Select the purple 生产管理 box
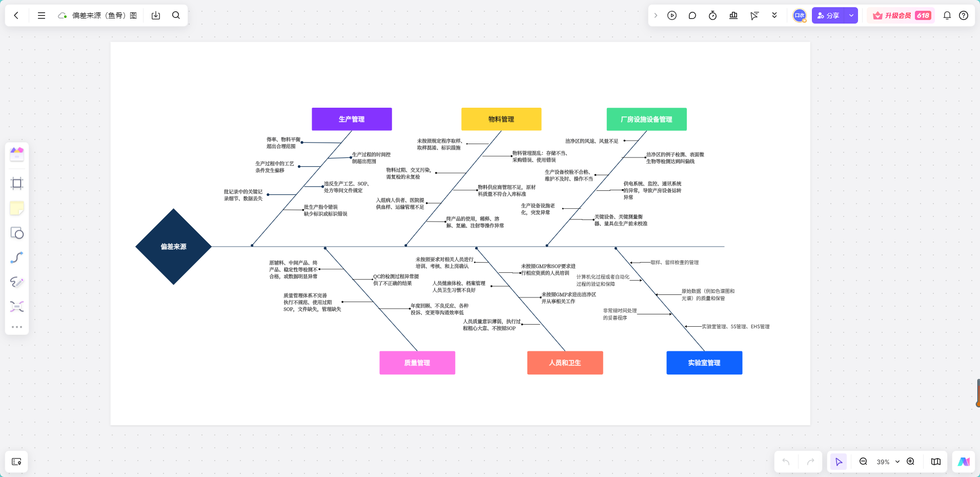 [352, 119]
